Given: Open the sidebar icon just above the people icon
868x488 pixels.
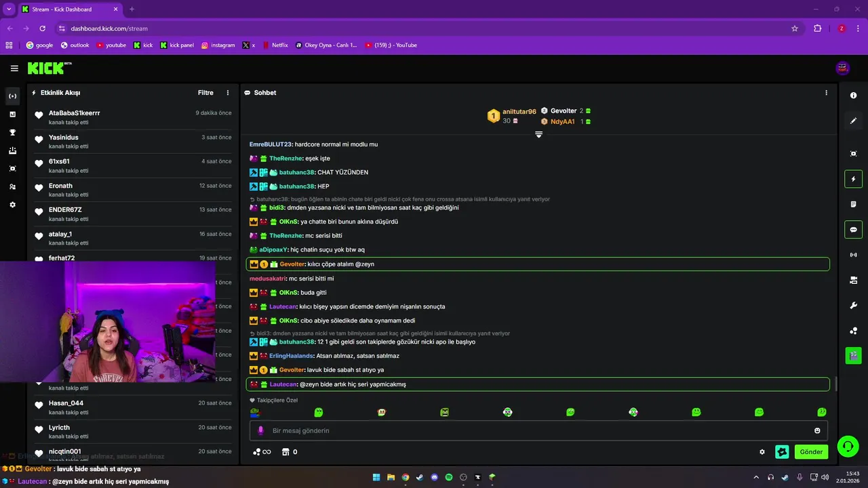Looking at the screenshot, I should click(12, 168).
